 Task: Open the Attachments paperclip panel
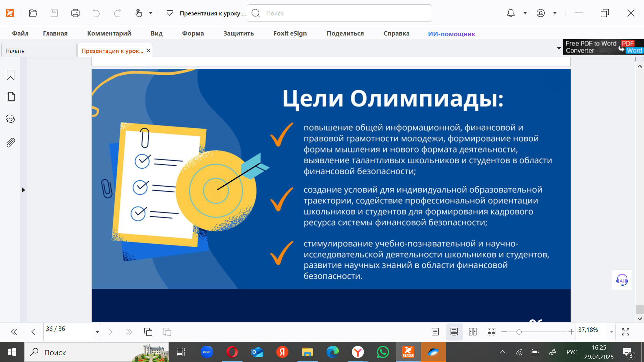(10, 143)
